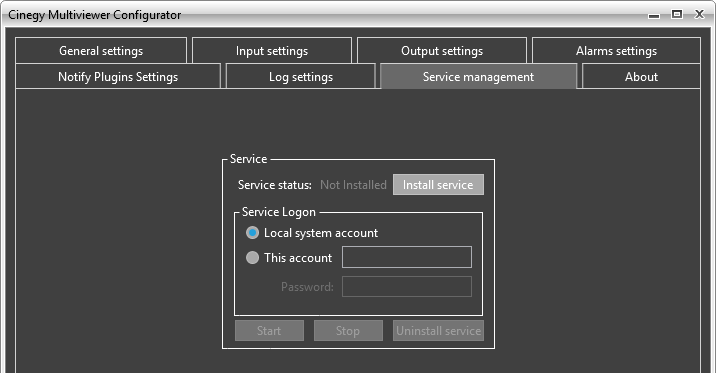Open the Notify Plugins Settings tab
Viewport: 716px width, 373px height.
[118, 77]
